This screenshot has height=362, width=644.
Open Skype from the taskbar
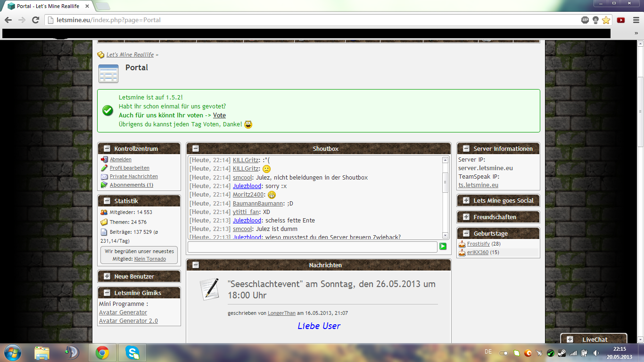[x=132, y=352]
